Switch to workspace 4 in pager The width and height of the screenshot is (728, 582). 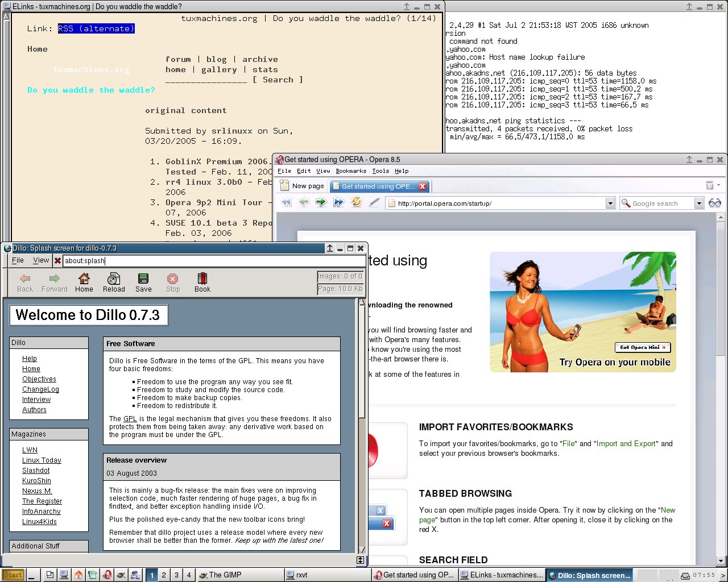(x=189, y=575)
